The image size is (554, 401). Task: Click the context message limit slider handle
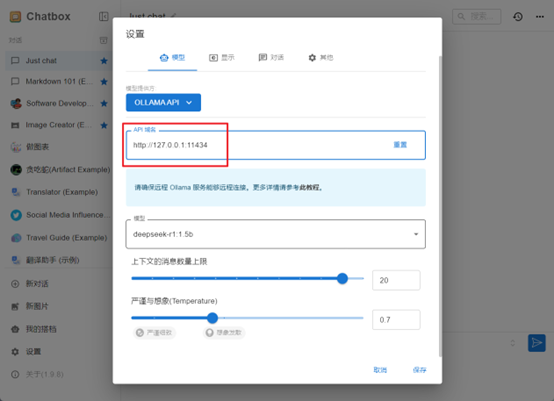click(342, 279)
